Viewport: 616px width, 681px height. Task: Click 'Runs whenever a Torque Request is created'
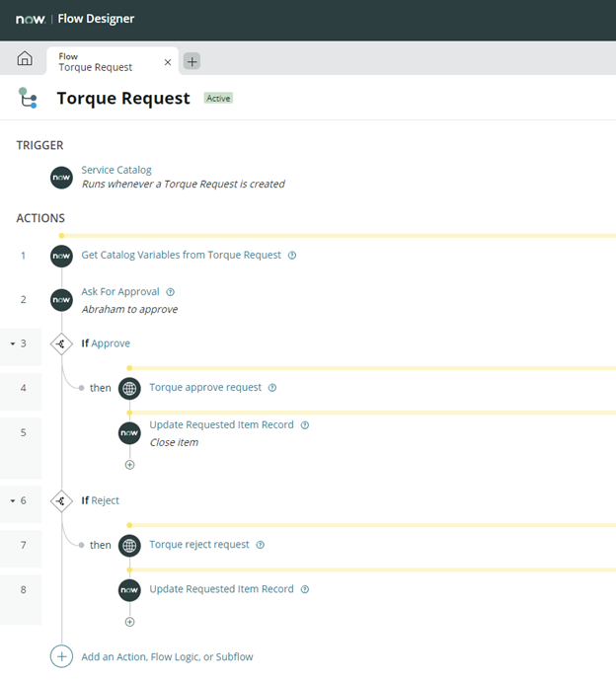pyautogui.click(x=184, y=185)
